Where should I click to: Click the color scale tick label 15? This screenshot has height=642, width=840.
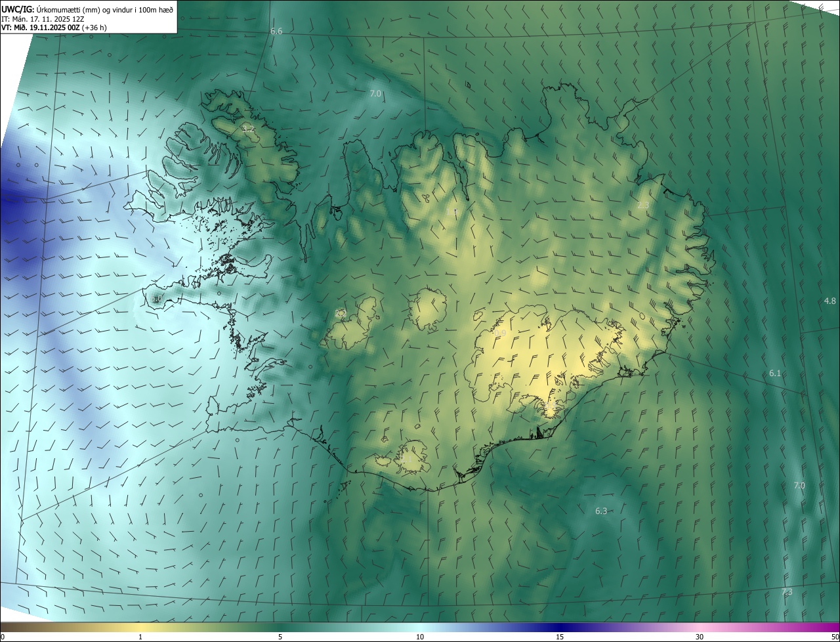coord(560,637)
